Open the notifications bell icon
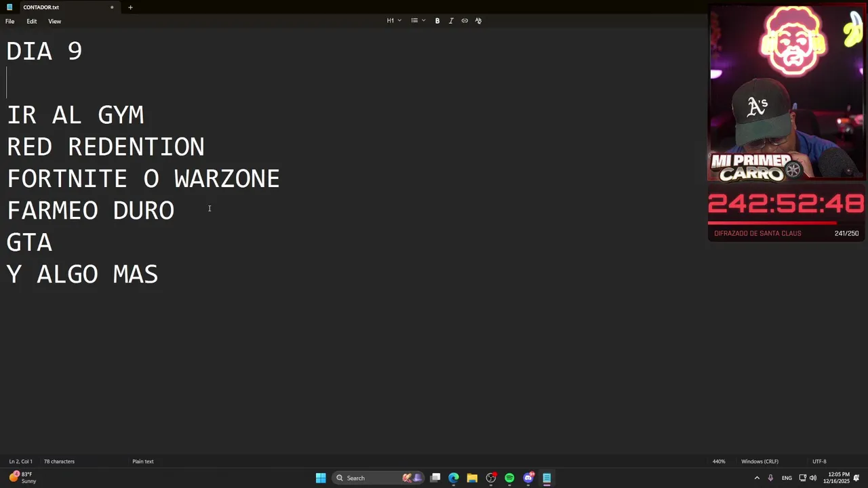 coord(856,478)
